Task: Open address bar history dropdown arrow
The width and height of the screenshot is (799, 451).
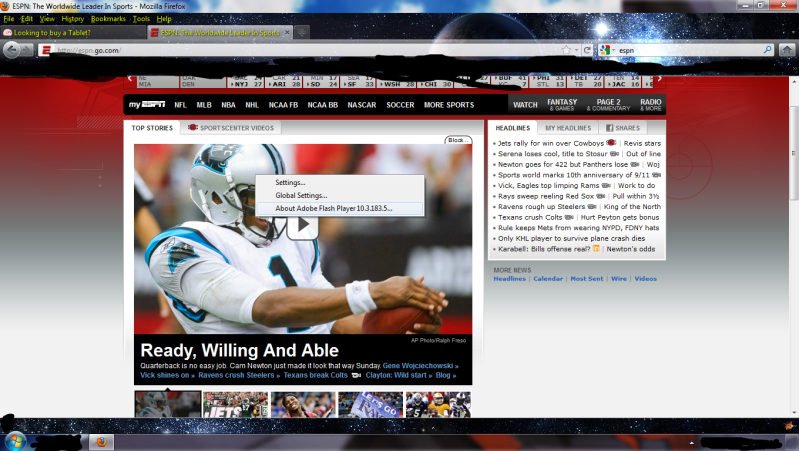Action: pos(576,50)
